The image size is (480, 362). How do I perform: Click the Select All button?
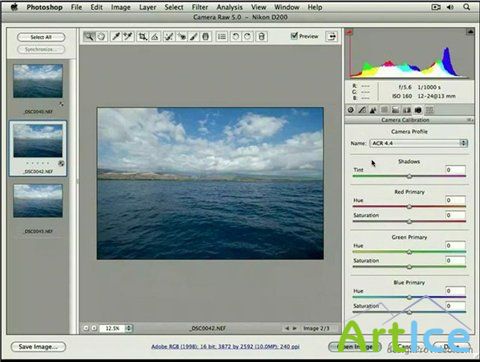41,37
